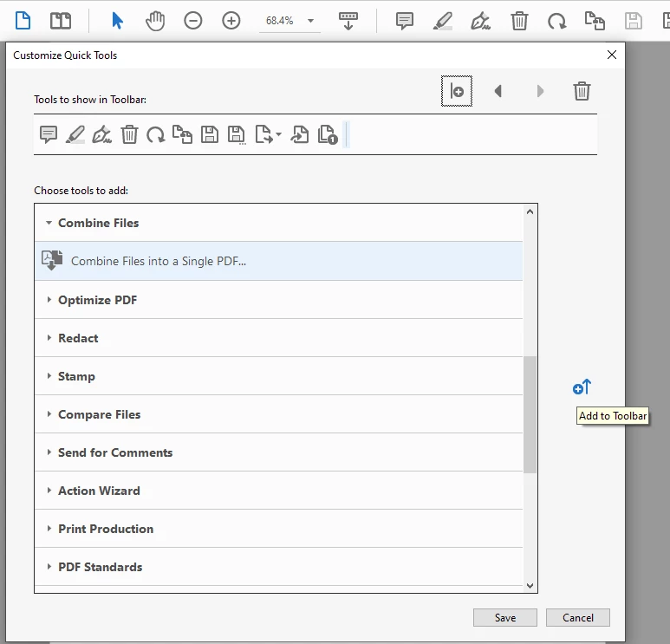Click the Combine Files into a Single PDF icon
670x644 pixels.
[x=52, y=260]
